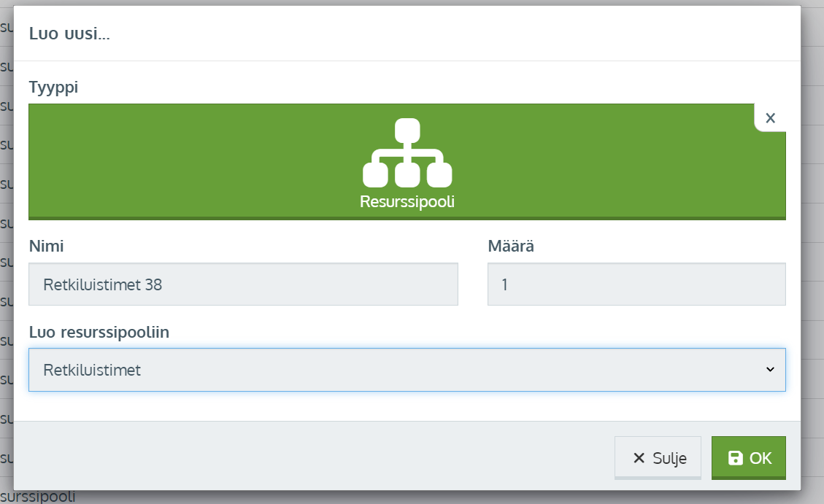Click the Nimi field label
The height and width of the screenshot is (504, 824).
point(46,247)
